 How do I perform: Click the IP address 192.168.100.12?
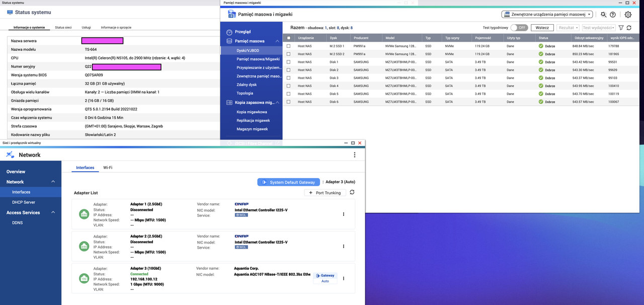tap(144, 279)
